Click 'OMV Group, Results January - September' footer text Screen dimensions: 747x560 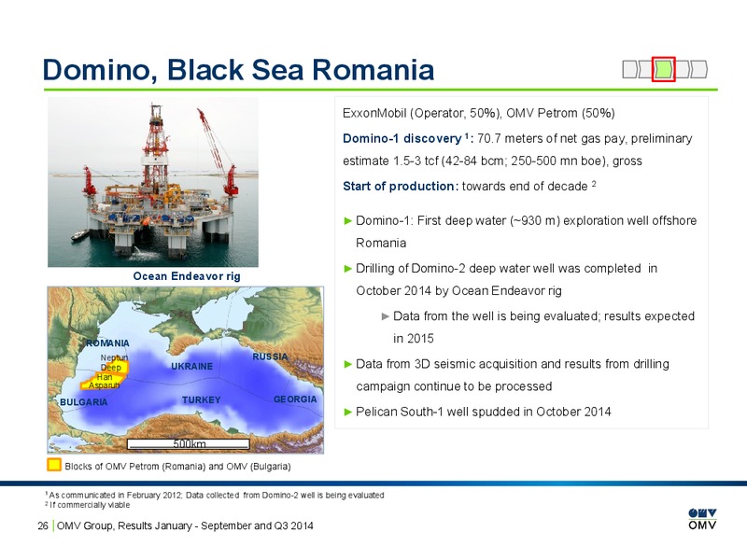pyautogui.click(x=185, y=525)
